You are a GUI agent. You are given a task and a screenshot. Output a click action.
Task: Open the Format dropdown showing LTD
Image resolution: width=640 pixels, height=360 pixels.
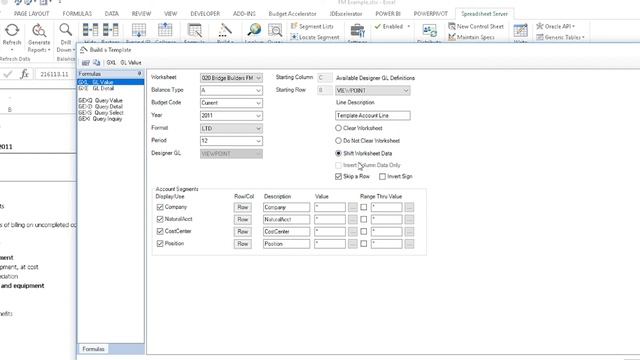pyautogui.click(x=231, y=128)
